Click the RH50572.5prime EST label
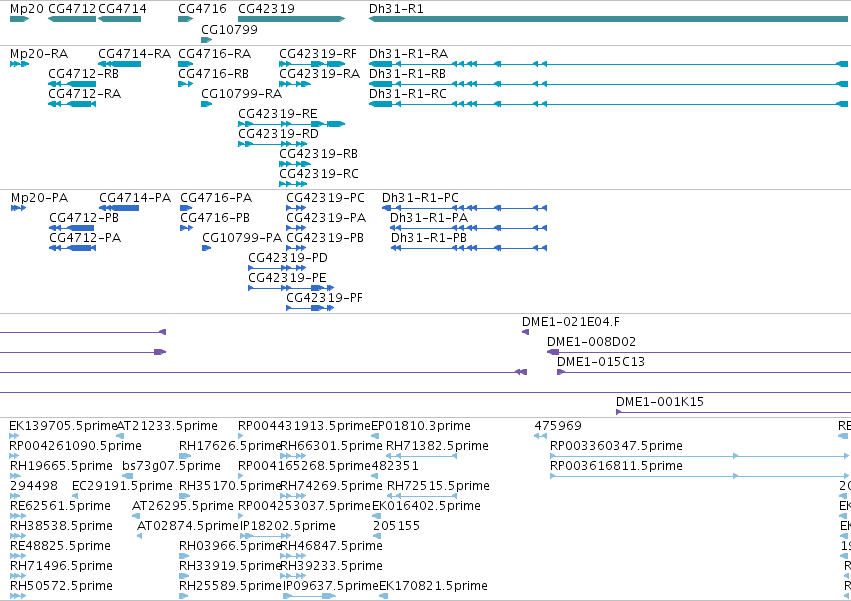851x601 pixels. pyautogui.click(x=61, y=586)
